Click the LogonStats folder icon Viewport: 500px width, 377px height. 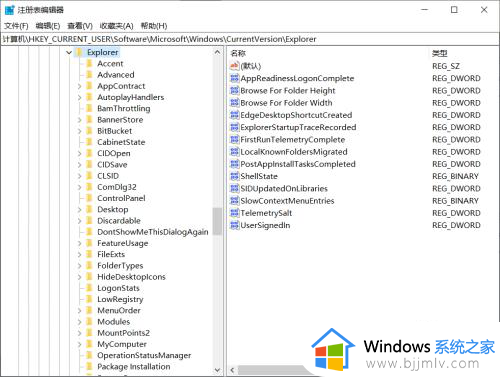coord(89,288)
